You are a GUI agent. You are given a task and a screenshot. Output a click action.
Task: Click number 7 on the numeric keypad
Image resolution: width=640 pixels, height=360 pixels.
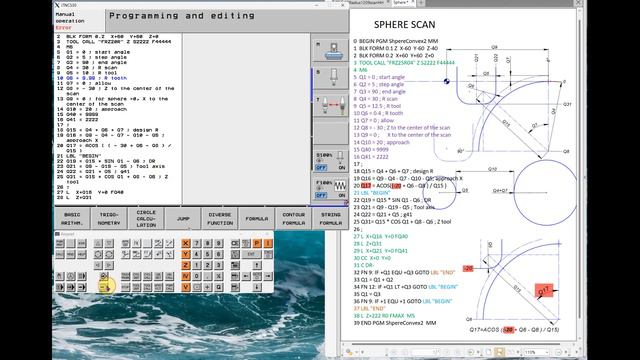click(197, 243)
